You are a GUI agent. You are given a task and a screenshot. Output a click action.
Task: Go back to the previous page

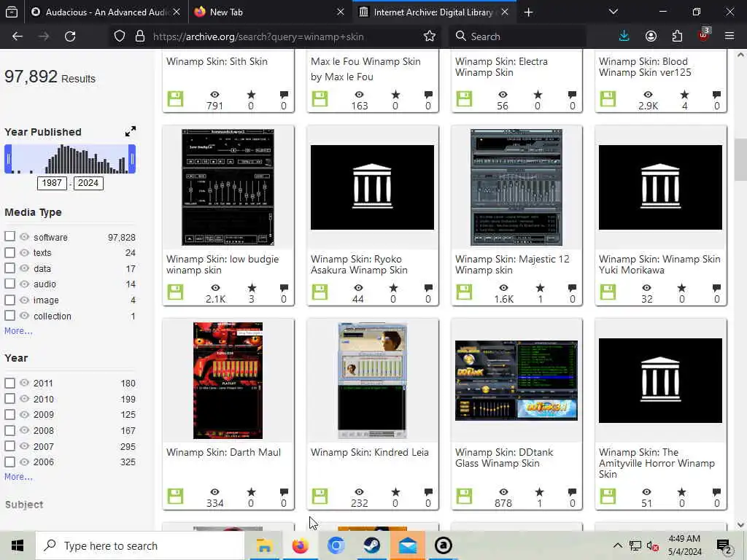point(18,36)
